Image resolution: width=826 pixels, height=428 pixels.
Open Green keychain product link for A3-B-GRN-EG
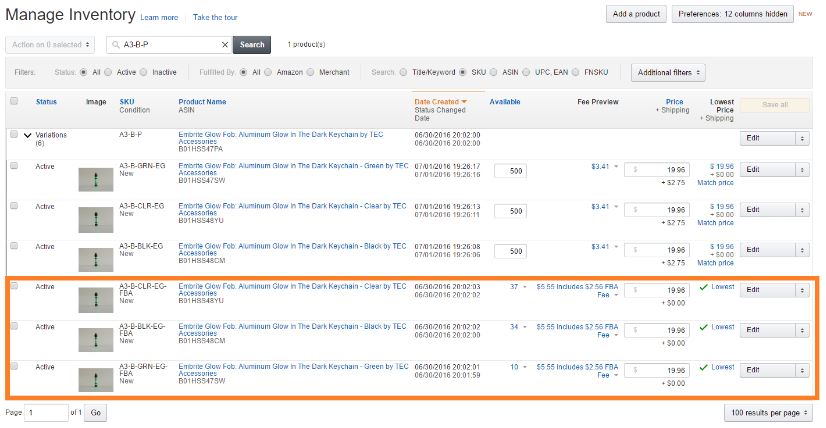(x=293, y=169)
